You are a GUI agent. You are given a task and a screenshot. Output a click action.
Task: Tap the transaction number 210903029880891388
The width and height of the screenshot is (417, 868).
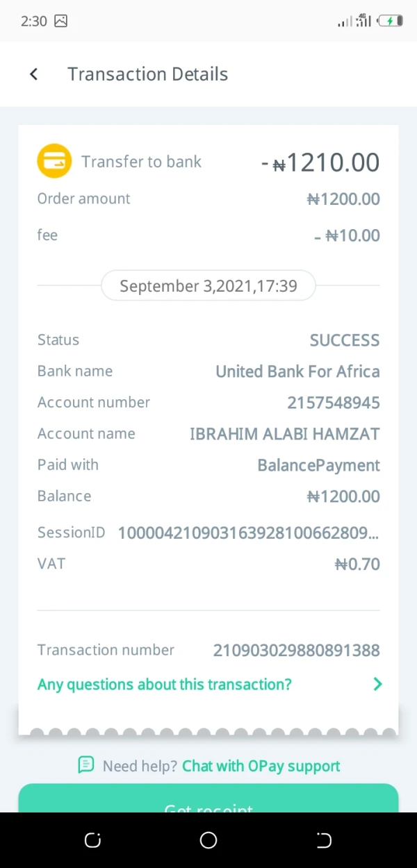coord(296,650)
